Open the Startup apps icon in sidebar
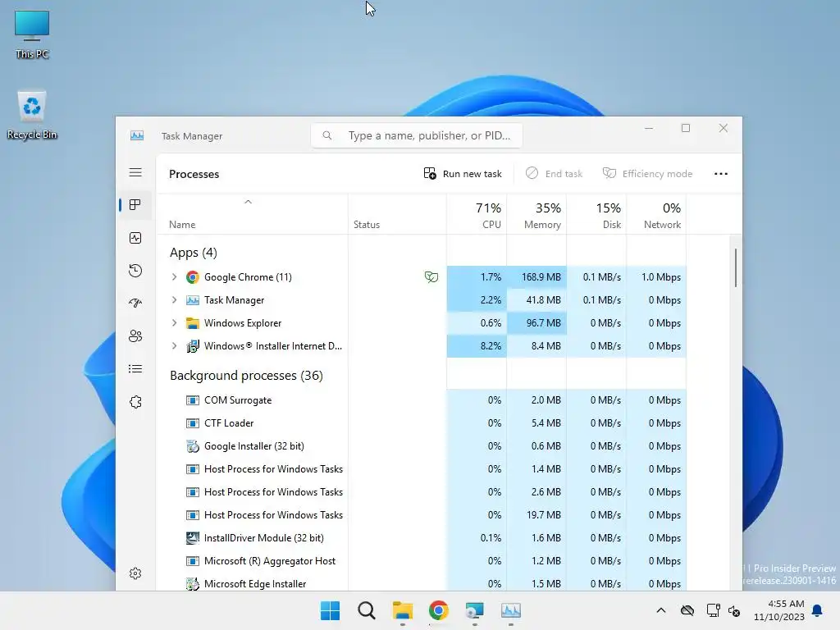The width and height of the screenshot is (840, 630). click(x=135, y=304)
